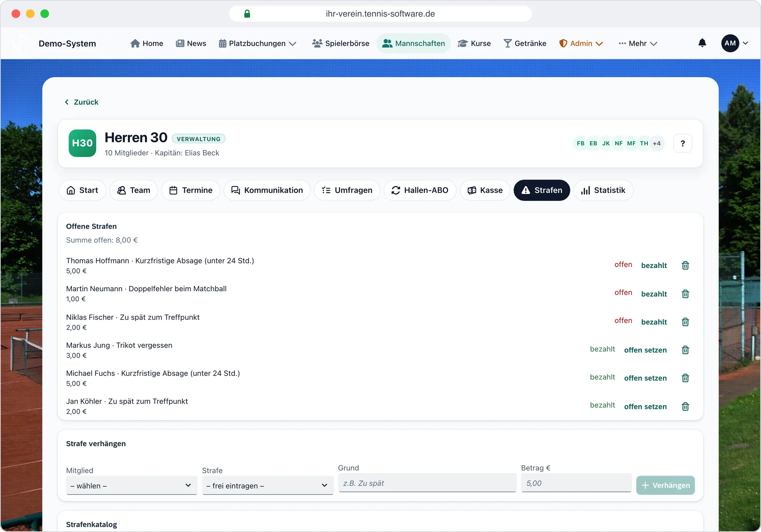Expand Platzbuchungen dropdown menu
761x532 pixels.
click(x=258, y=43)
